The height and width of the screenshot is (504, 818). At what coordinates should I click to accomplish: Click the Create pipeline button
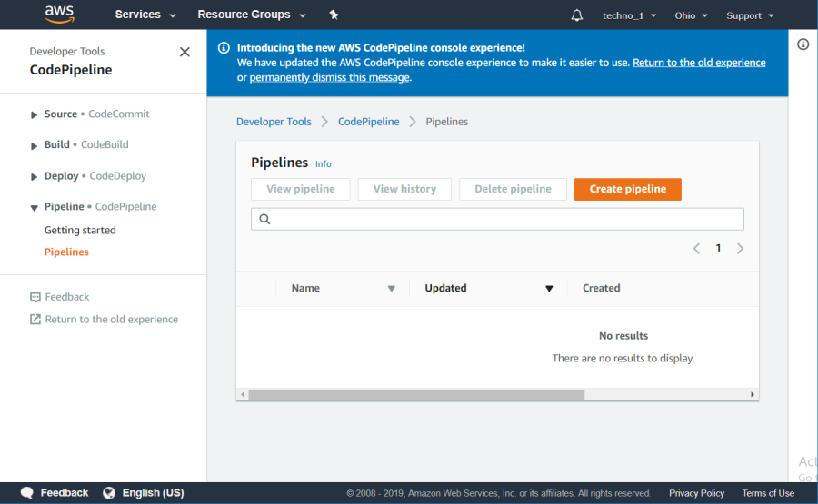tap(627, 189)
